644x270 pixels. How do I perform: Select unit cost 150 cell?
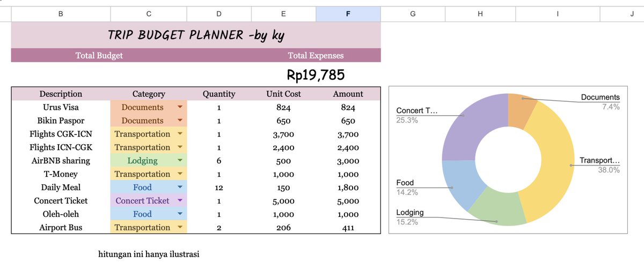click(x=283, y=187)
